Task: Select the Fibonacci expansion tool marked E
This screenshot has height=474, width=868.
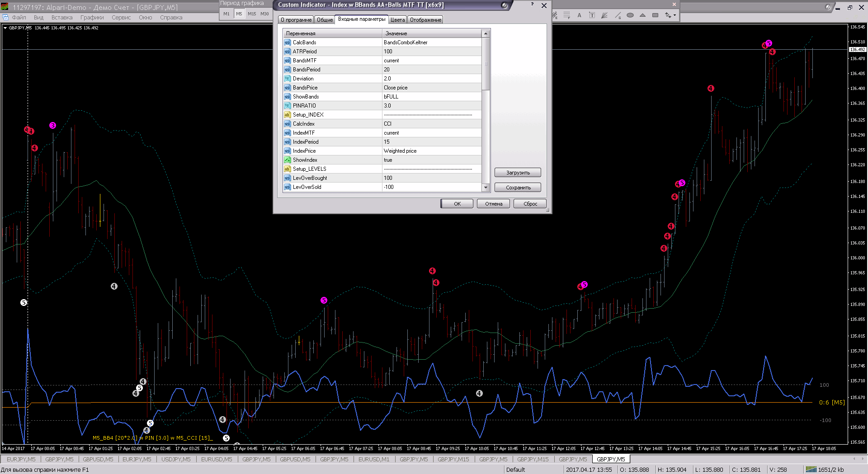Action: click(555, 15)
